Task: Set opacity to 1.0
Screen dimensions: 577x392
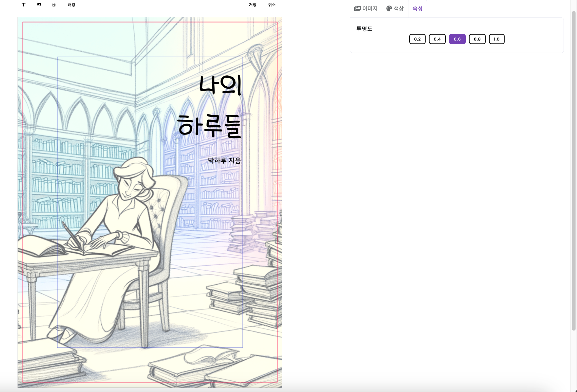Action: tap(496, 39)
